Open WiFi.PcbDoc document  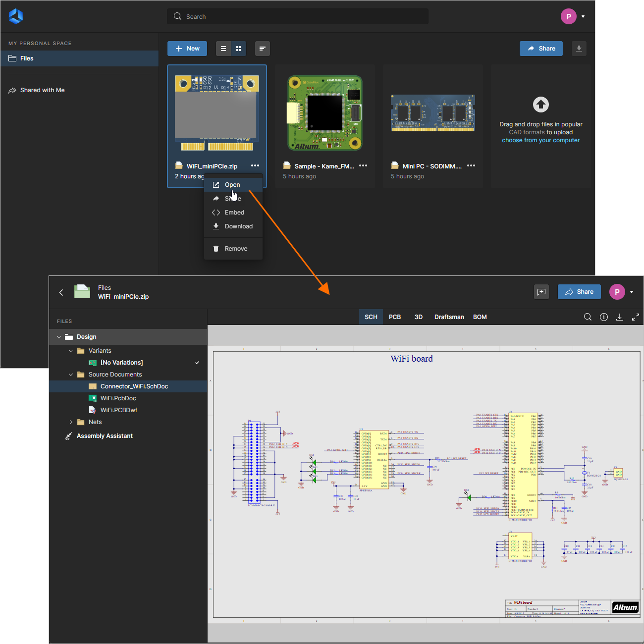(128, 398)
